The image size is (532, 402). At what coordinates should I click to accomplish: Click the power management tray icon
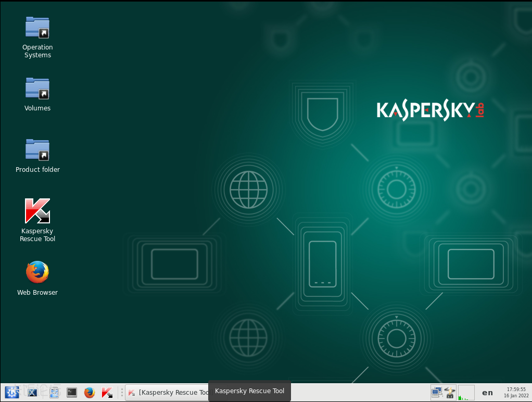pyautogui.click(x=449, y=392)
